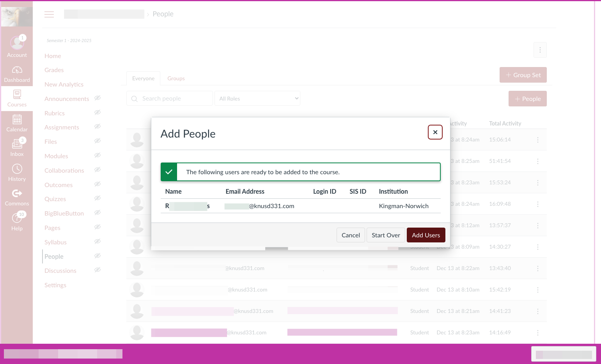Open Grades in course navigation

[54, 70]
